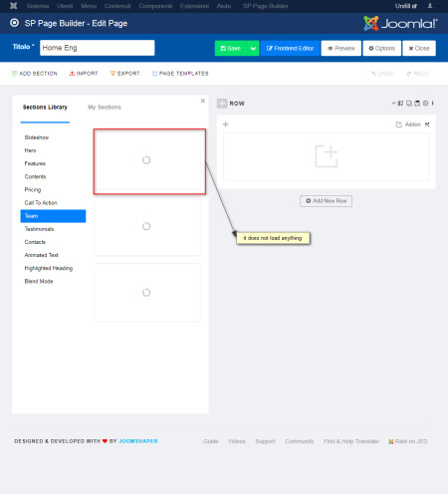448x494 pixels.
Task: Switch to My Sections tab
Action: click(105, 108)
